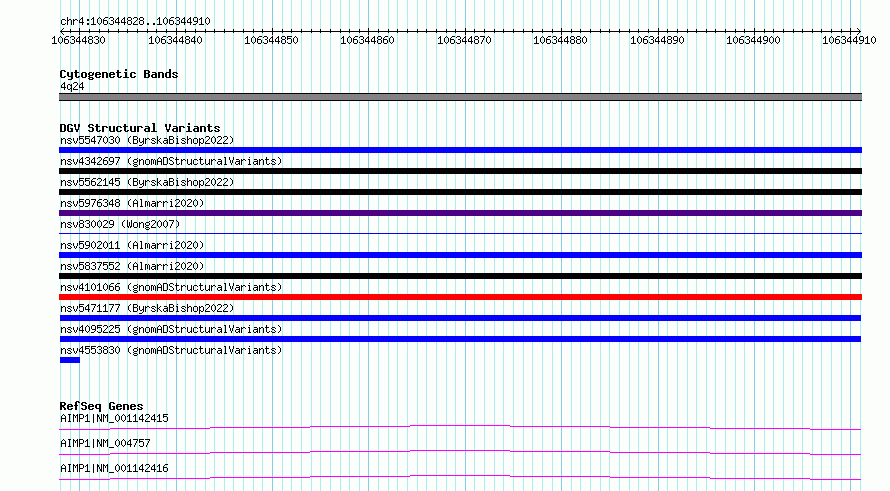Select the blue bar for nsv5902011

pyautogui.click(x=460, y=255)
